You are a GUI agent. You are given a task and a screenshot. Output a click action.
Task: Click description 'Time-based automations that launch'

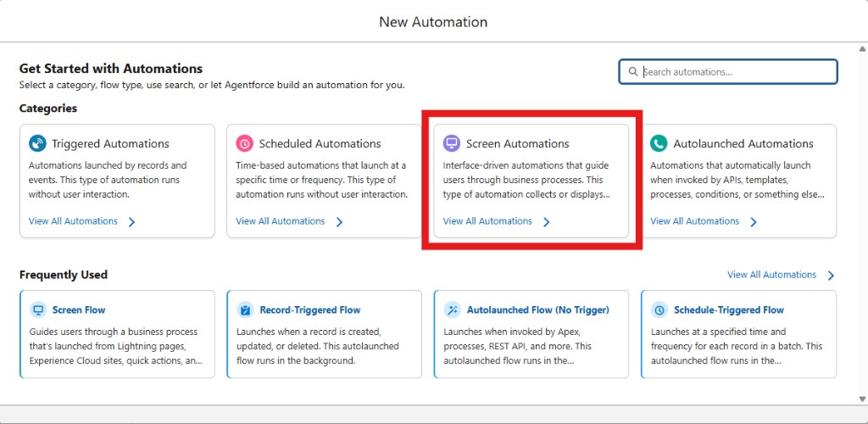[x=321, y=180]
